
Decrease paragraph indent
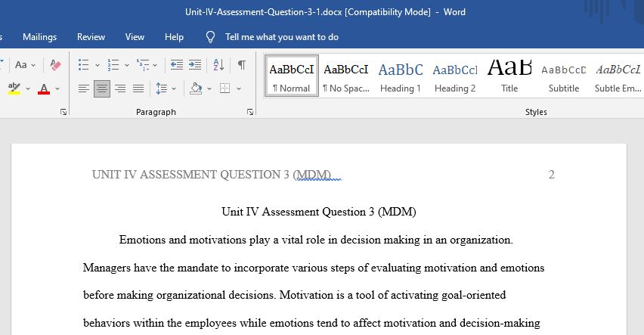tap(177, 65)
